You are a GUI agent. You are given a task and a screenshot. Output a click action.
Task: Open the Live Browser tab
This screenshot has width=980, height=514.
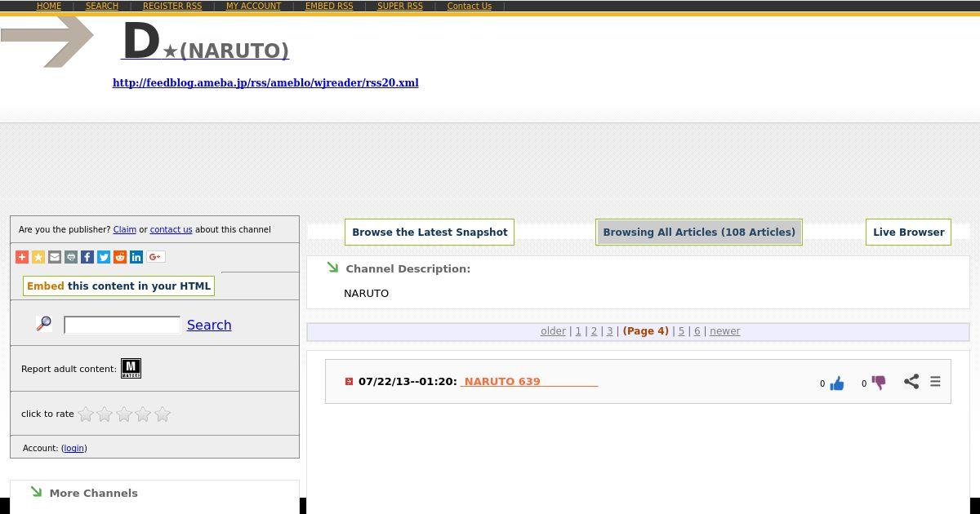[909, 232]
